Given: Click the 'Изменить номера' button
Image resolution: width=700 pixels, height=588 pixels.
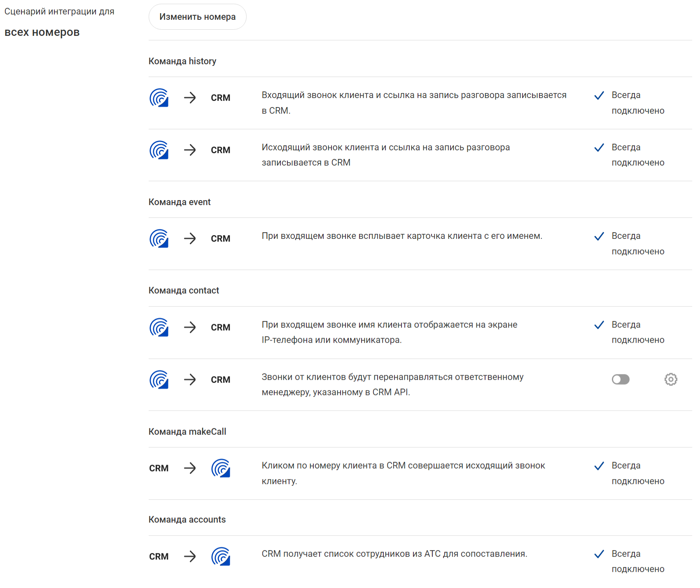Looking at the screenshot, I should pos(197,17).
